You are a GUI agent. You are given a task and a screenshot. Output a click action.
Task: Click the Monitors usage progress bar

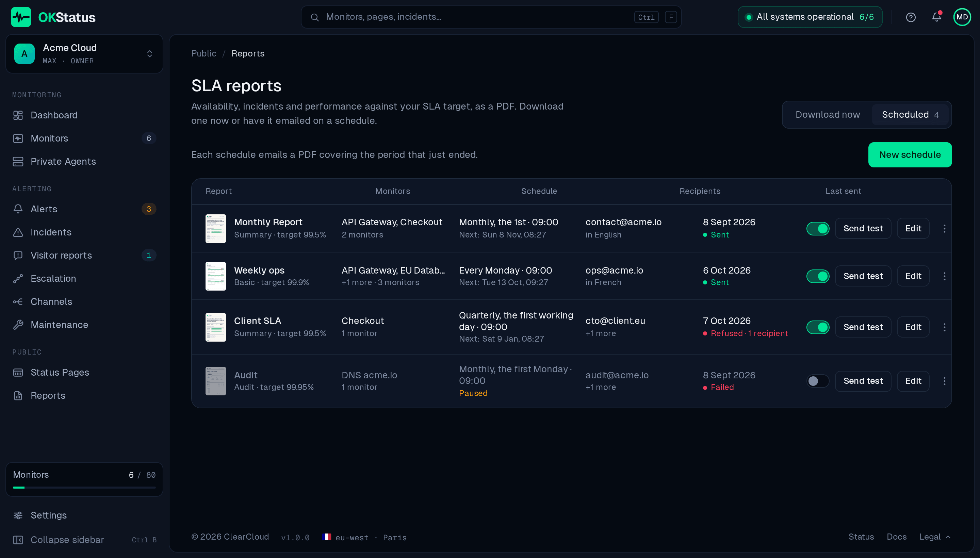(84, 488)
